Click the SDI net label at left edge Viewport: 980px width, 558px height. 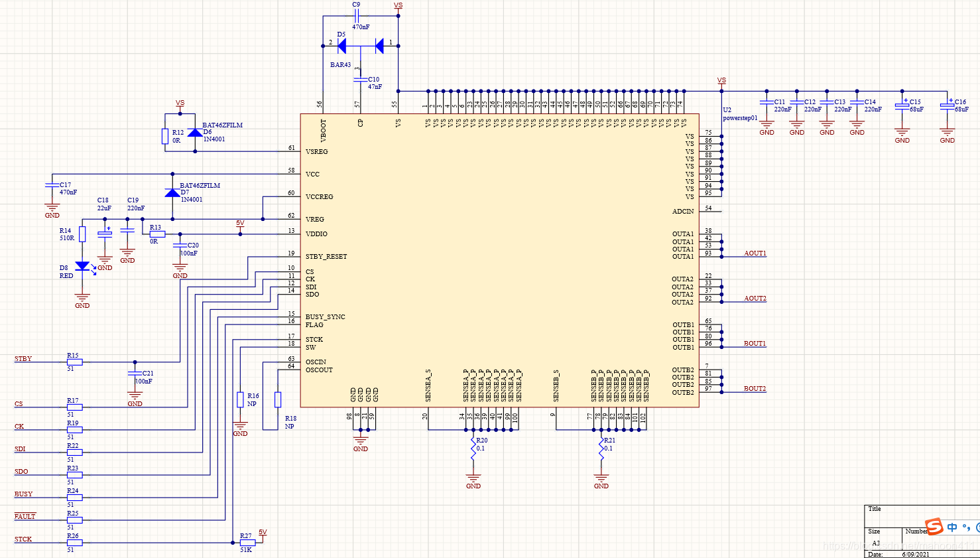coord(20,449)
